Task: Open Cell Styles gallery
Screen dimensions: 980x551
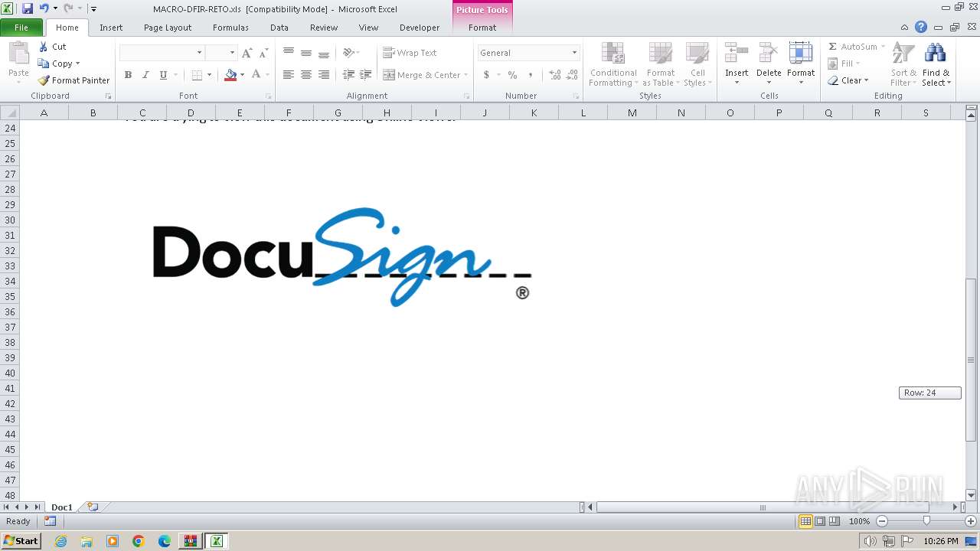Action: [x=697, y=64]
